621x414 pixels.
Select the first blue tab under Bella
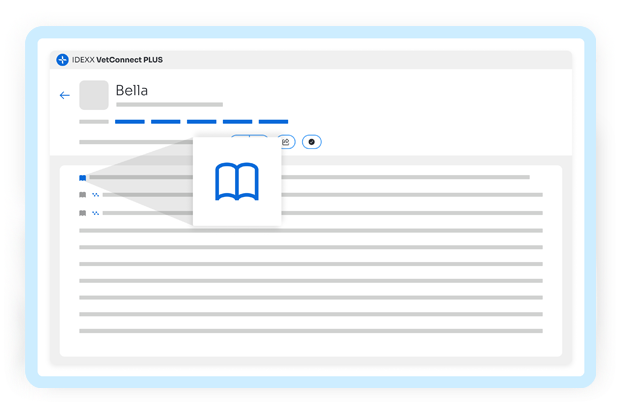(130, 122)
